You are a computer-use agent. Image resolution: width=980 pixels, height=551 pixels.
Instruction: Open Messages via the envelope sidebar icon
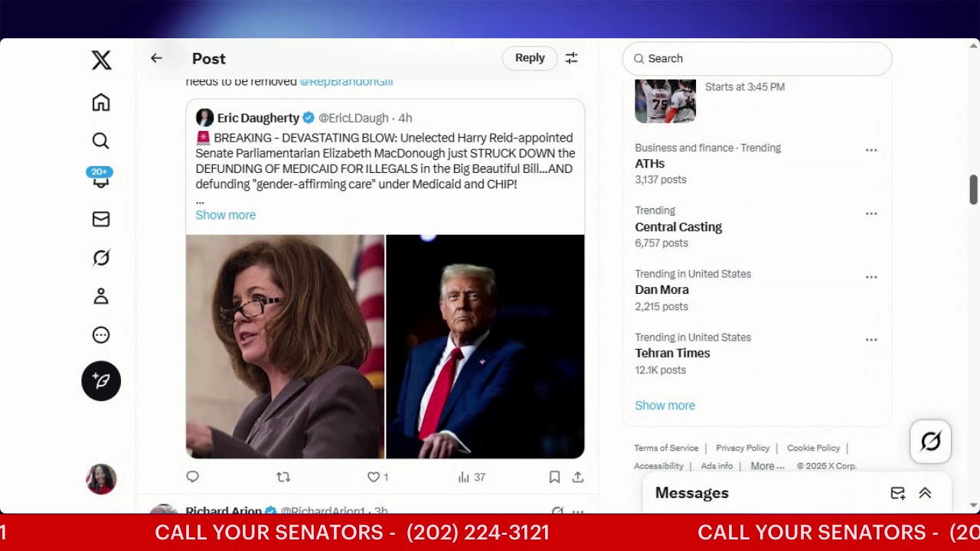pyautogui.click(x=101, y=220)
